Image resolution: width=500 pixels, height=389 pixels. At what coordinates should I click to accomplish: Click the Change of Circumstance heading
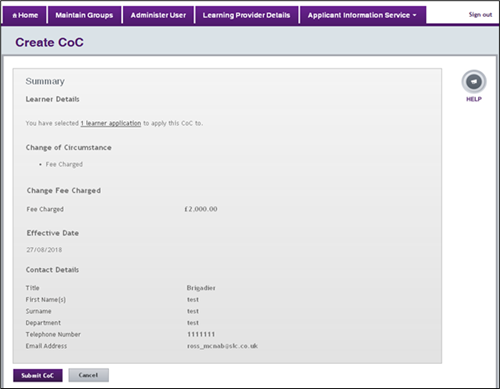[x=69, y=147]
